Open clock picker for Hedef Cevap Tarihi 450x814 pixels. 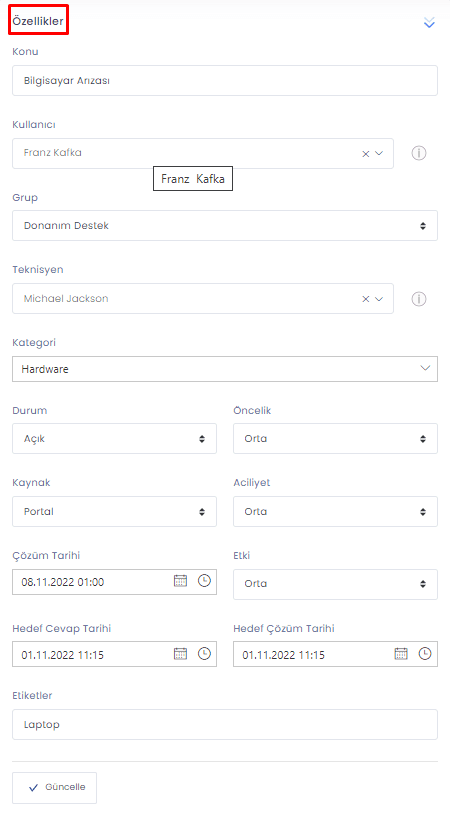pyautogui.click(x=204, y=654)
